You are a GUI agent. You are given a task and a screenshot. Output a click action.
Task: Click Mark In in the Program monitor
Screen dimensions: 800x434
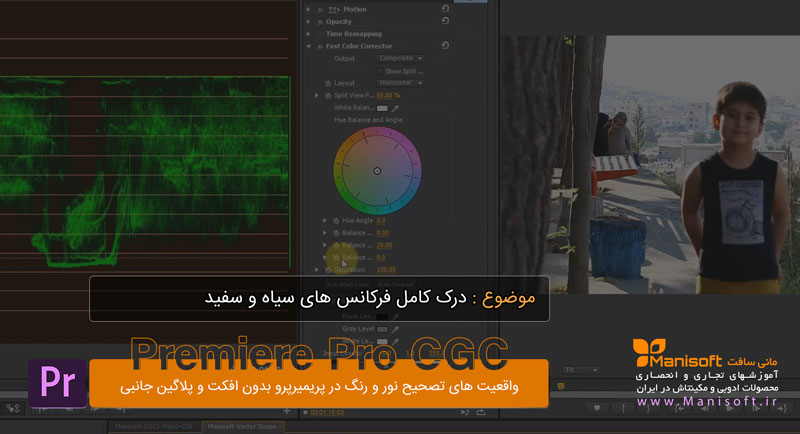[x=623, y=408]
